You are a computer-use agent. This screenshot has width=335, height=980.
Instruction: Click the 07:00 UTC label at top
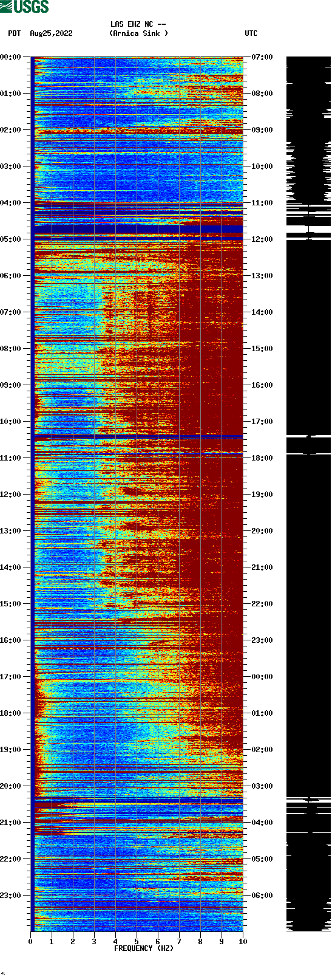tap(262, 57)
